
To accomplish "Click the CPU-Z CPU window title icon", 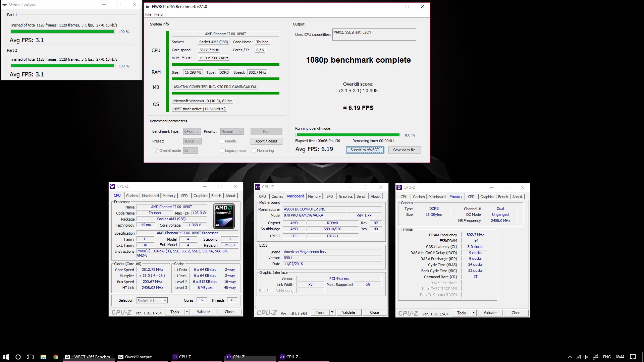I will (x=112, y=186).
